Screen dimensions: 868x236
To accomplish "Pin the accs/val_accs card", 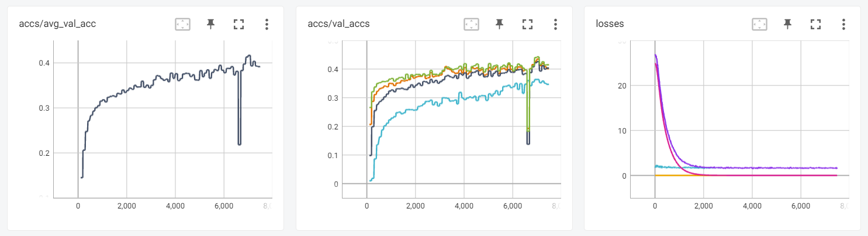I will [499, 24].
